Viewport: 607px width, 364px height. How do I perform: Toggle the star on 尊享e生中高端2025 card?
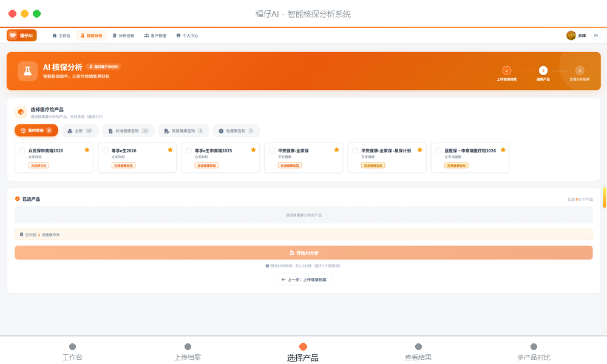(x=253, y=150)
